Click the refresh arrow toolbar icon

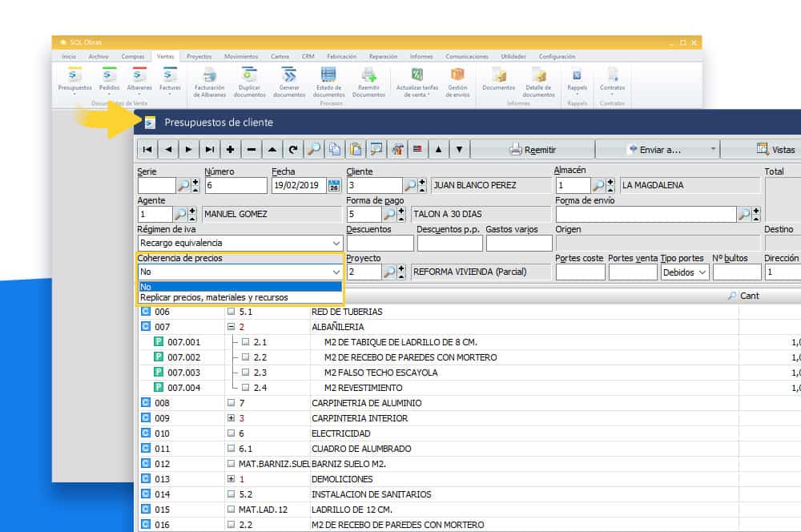(294, 149)
